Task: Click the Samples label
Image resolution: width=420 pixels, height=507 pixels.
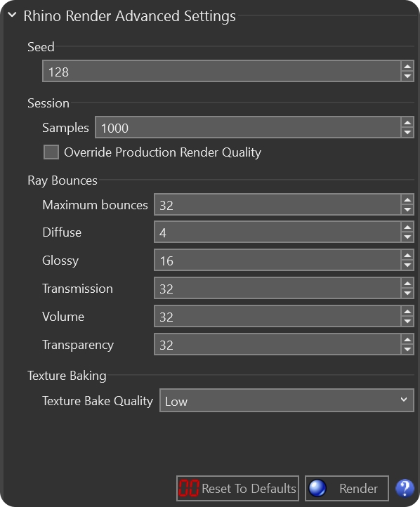Action: (x=65, y=128)
